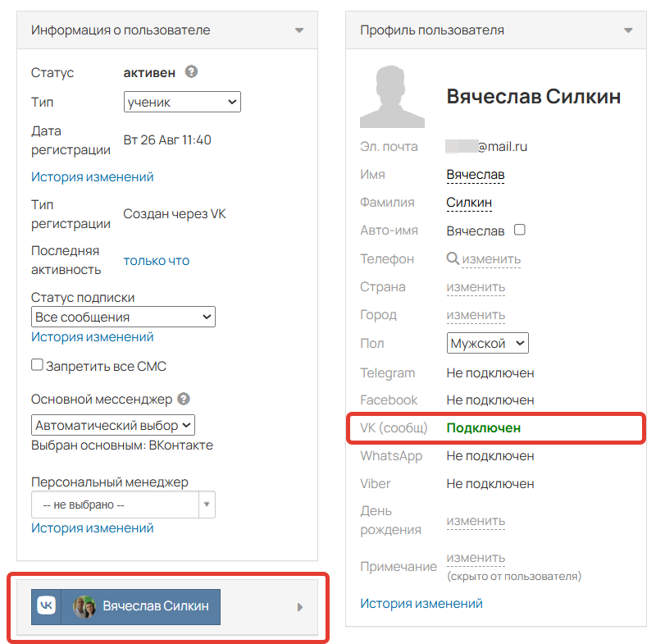This screenshot has height=644, width=665.
Task: Open the Пол dropdown showing Мужской
Action: (487, 343)
